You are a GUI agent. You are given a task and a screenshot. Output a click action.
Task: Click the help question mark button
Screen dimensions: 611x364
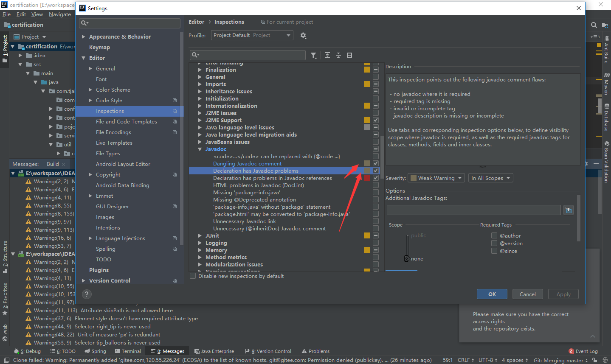(x=87, y=294)
